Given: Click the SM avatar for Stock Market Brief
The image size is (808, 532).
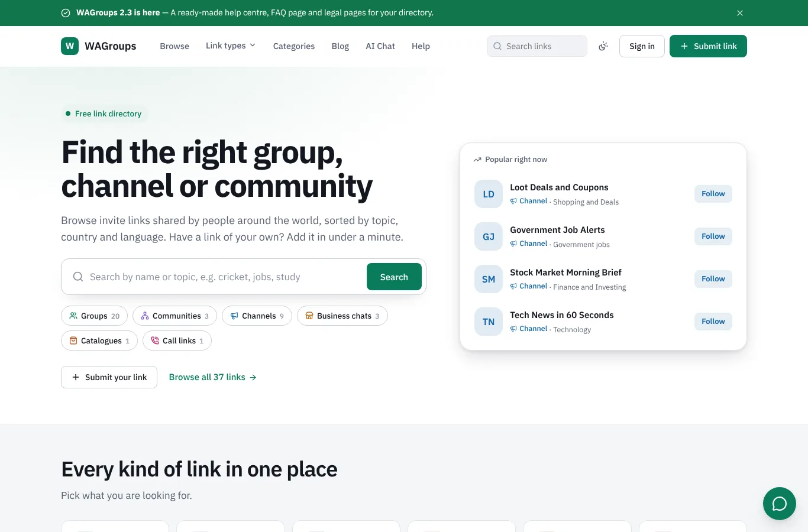Looking at the screenshot, I should [x=489, y=279].
